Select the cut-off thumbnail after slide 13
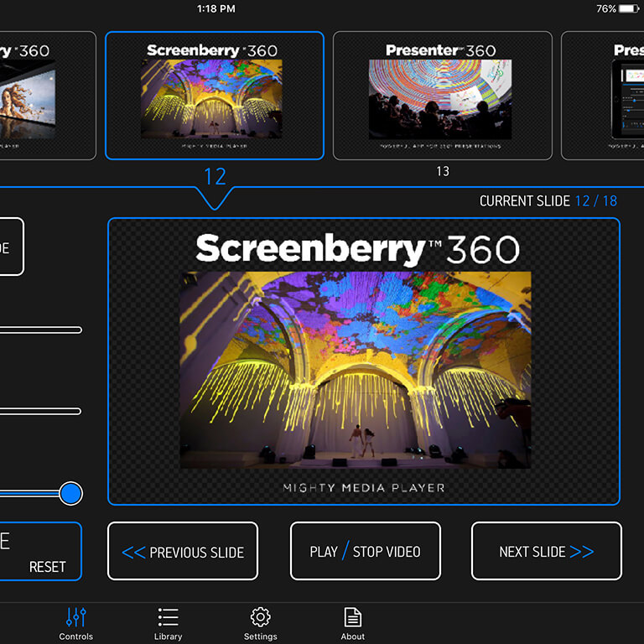Image resolution: width=644 pixels, height=644 pixels. pyautogui.click(x=603, y=96)
